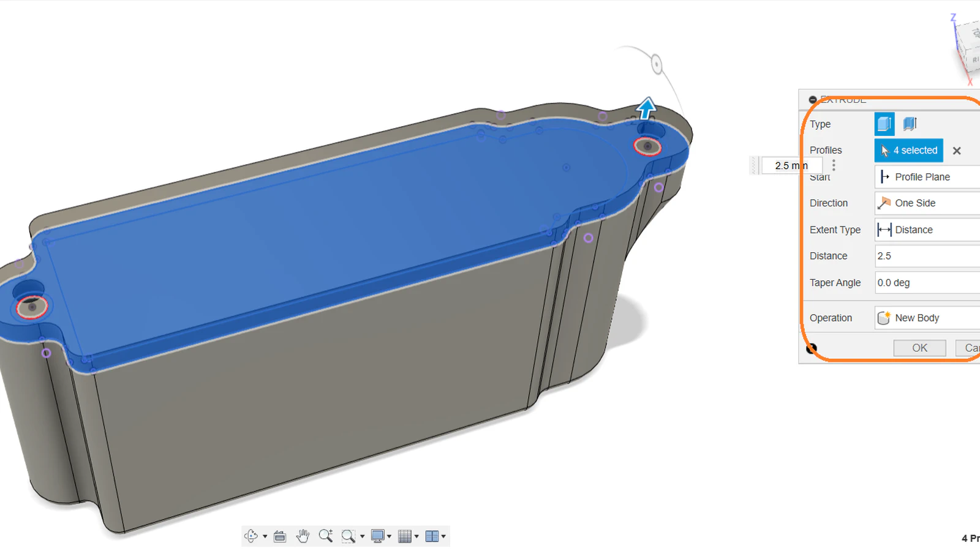Choose the Zoom Window tool
The height and width of the screenshot is (551, 980).
[x=348, y=536]
